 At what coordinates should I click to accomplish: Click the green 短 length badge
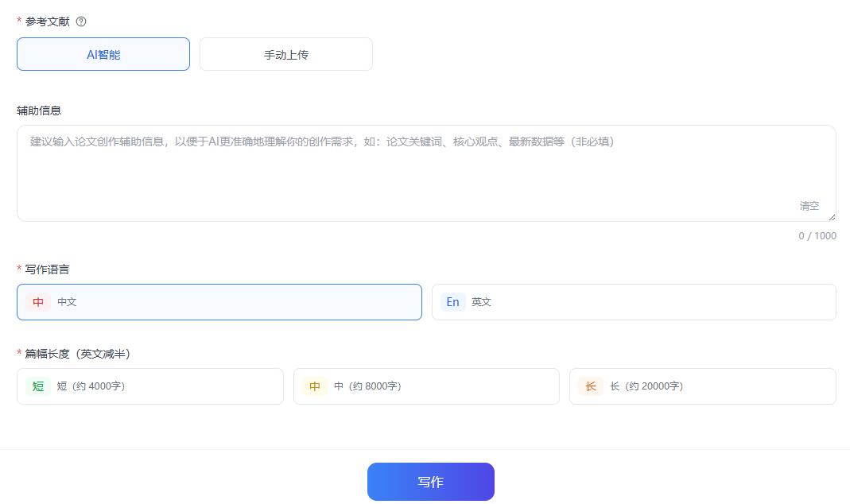pyautogui.click(x=38, y=386)
